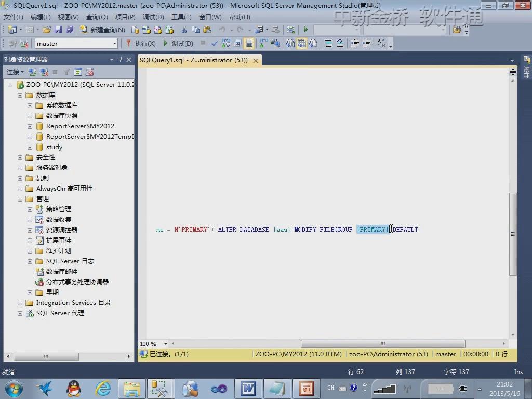Toggle Results to Grid mode

(302, 44)
